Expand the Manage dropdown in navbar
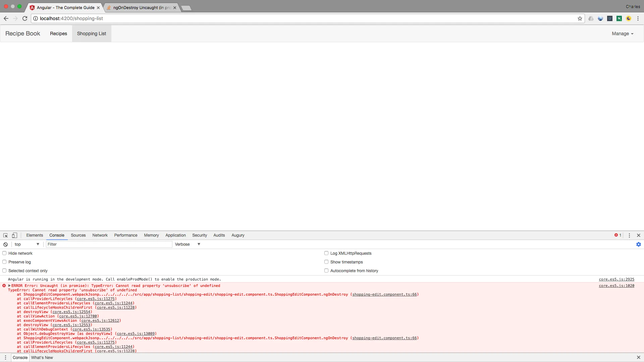The width and height of the screenshot is (644, 362). tap(622, 34)
